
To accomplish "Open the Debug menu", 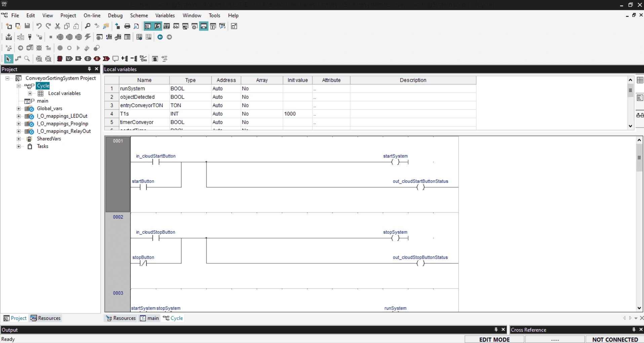I will tap(115, 15).
